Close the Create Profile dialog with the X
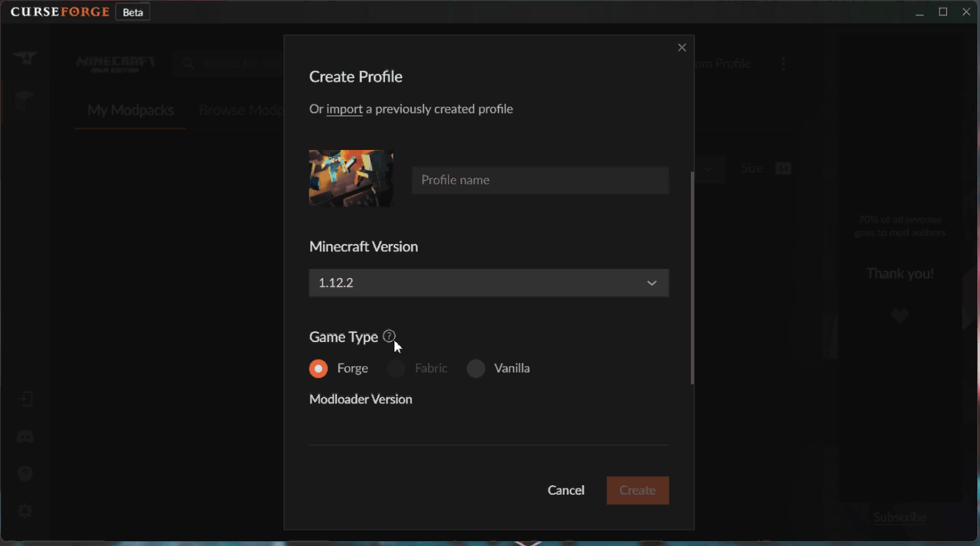The image size is (980, 546). tap(681, 47)
